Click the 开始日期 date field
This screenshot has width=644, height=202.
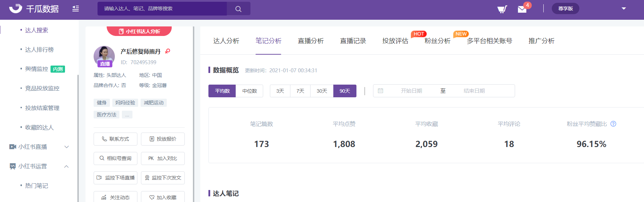click(x=411, y=91)
